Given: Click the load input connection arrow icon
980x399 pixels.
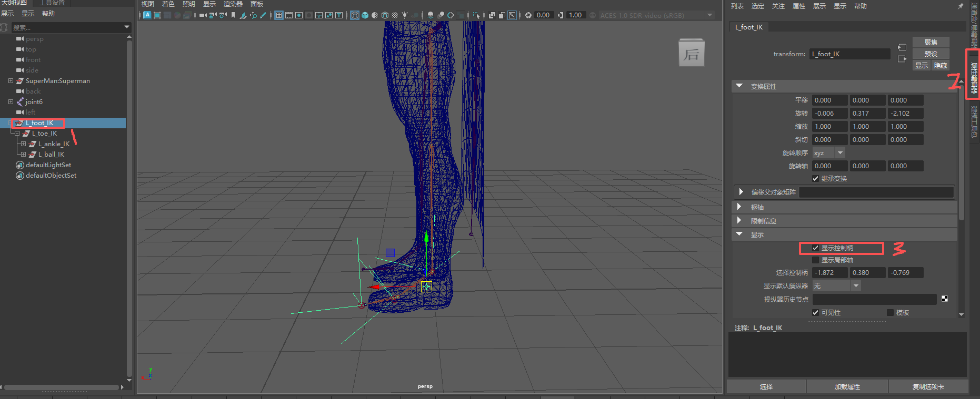Looking at the screenshot, I should tap(902, 47).
